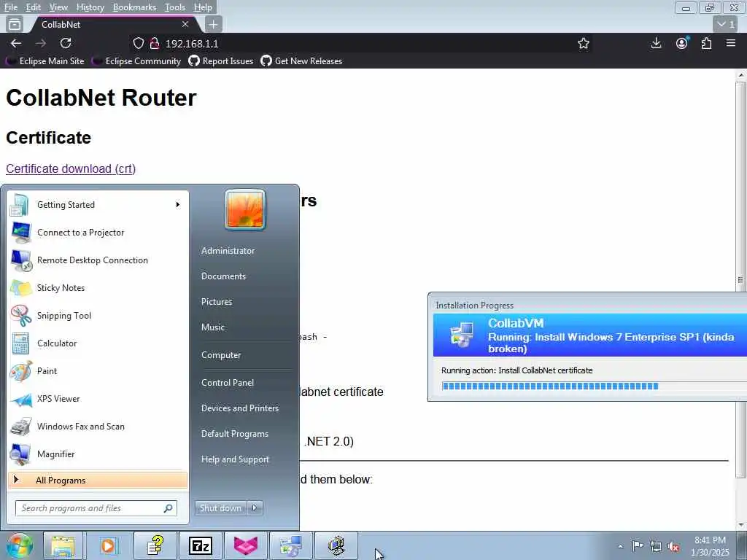Open Computer from Start menu
Screen dimensions: 747x560
tap(221, 355)
